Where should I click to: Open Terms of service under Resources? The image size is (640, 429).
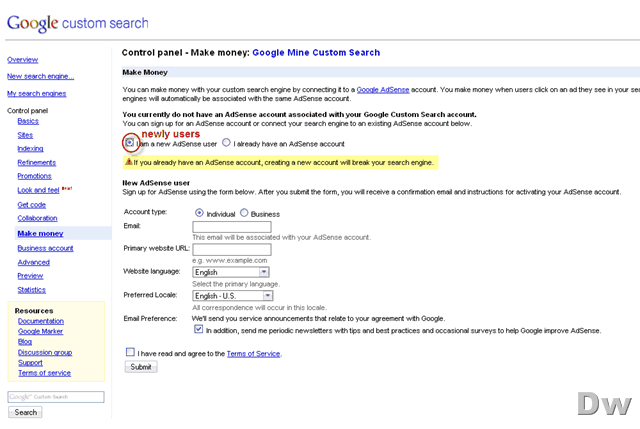(44, 373)
